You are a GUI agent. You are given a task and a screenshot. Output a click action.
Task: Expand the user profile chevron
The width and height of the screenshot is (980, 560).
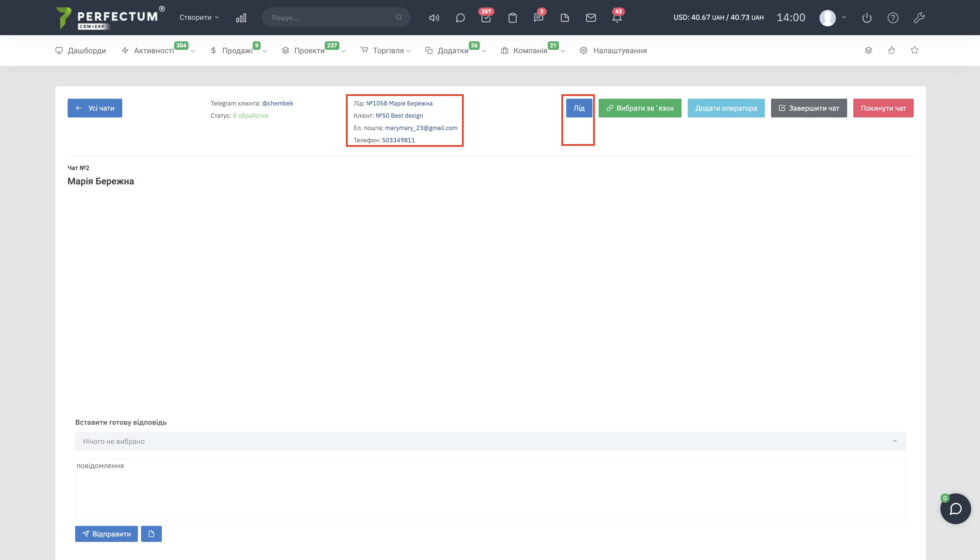[x=844, y=17]
